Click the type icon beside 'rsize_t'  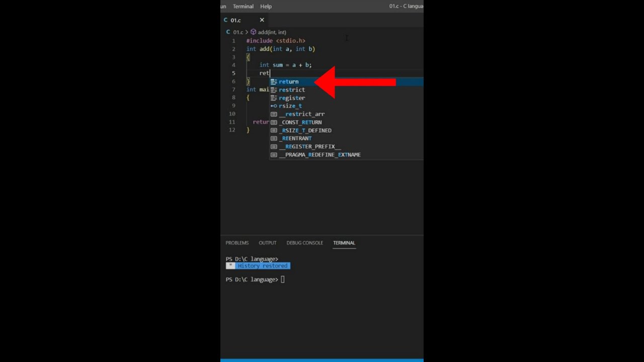pos(274,106)
